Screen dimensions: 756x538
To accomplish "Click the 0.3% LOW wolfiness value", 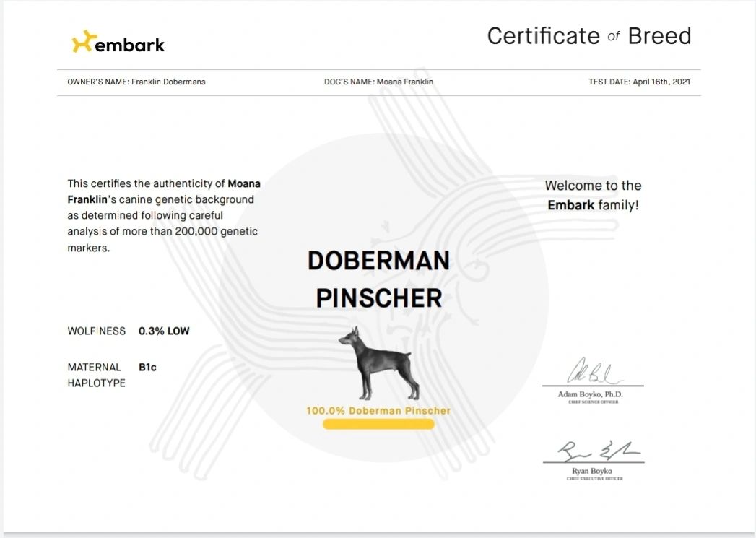I will [x=164, y=331].
